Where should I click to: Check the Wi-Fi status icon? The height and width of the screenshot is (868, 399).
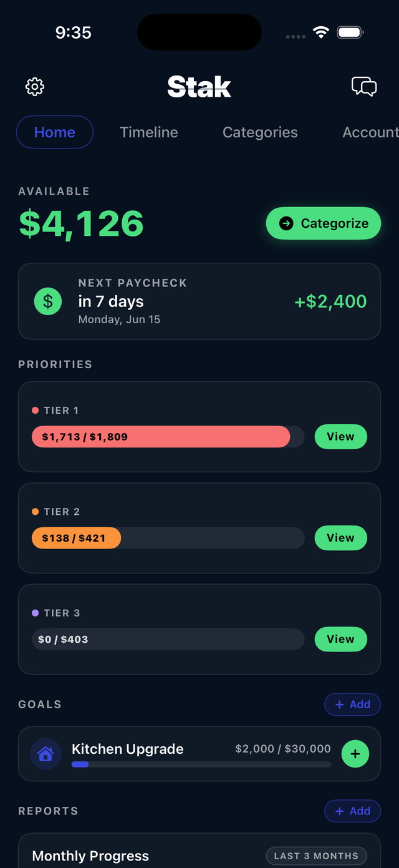pos(321,32)
